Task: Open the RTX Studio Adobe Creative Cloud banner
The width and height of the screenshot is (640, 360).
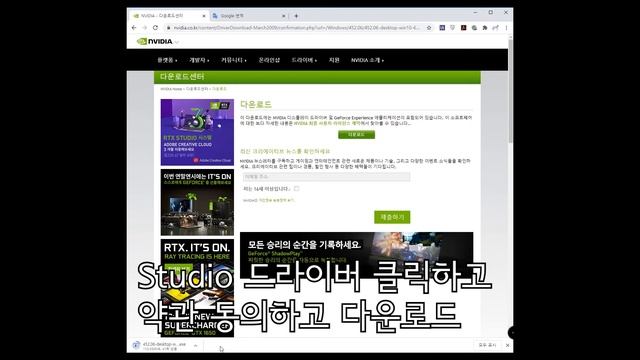Action: [197, 132]
